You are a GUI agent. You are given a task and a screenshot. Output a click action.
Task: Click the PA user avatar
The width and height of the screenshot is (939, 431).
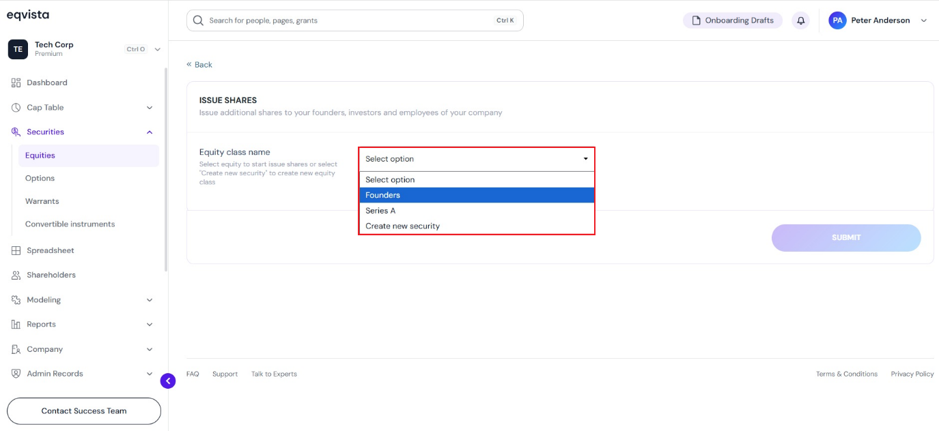[x=837, y=20]
